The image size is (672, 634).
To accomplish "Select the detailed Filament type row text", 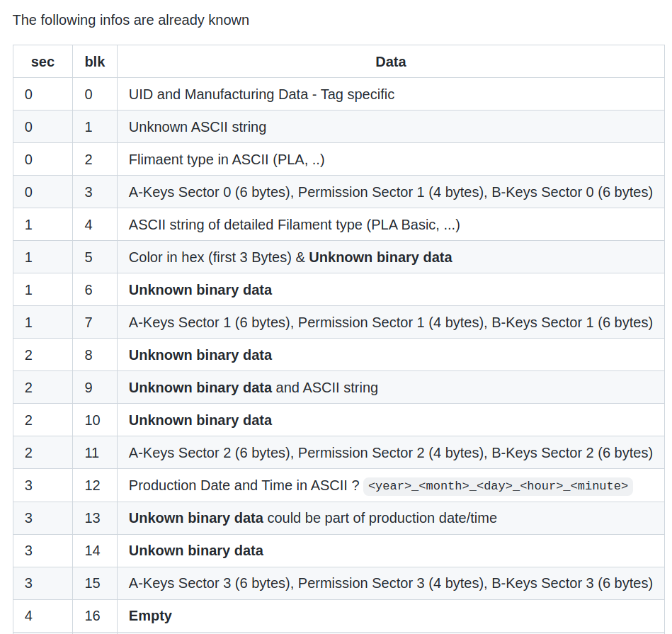I will pos(294,225).
